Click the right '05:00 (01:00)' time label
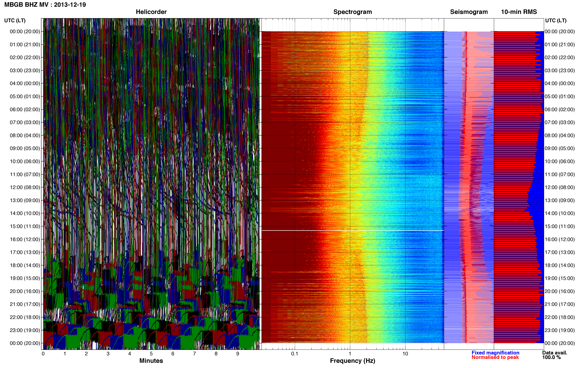This screenshot has height=368, width=588. tap(560, 96)
